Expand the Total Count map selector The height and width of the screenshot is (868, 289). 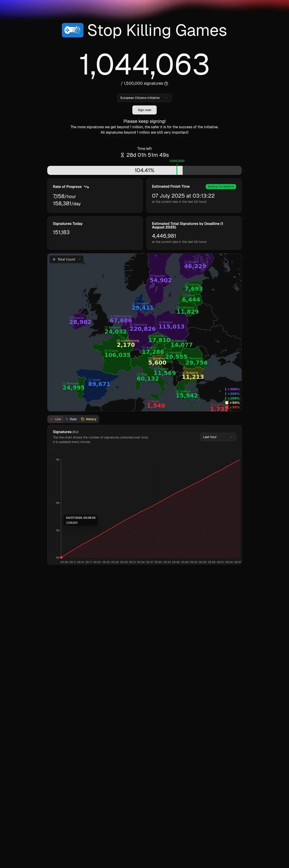[67, 259]
